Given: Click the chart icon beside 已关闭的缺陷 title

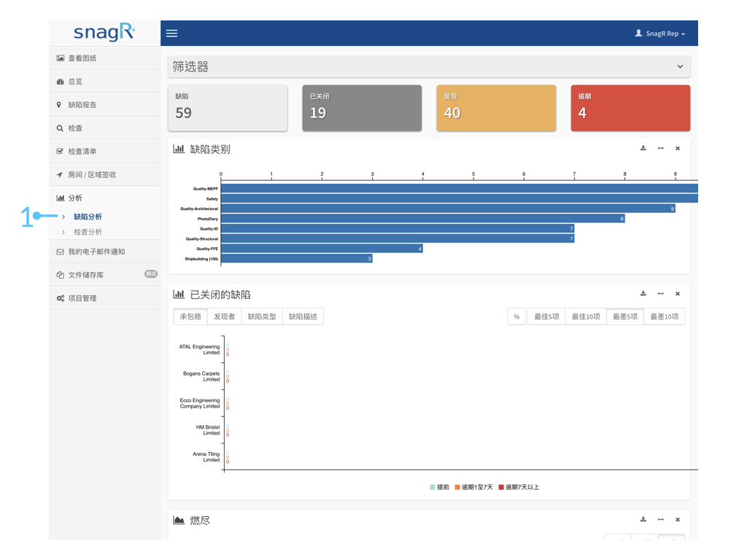Looking at the screenshot, I should click(179, 295).
